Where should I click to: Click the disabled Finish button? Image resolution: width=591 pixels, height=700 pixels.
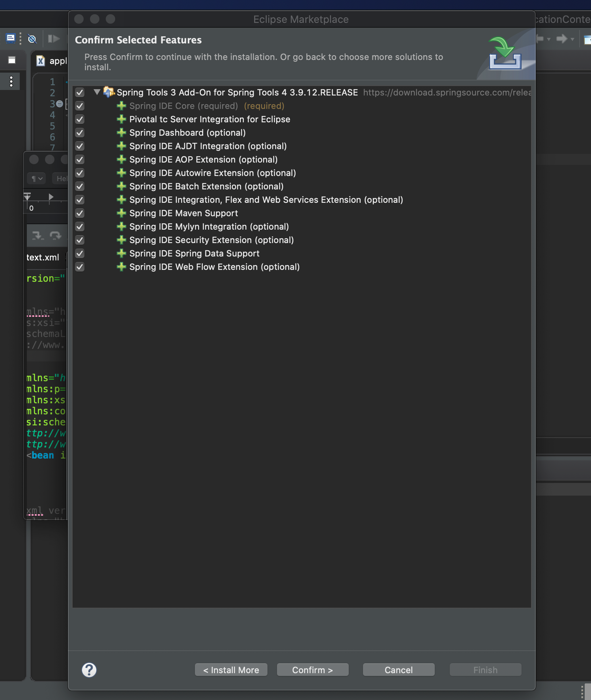point(486,670)
